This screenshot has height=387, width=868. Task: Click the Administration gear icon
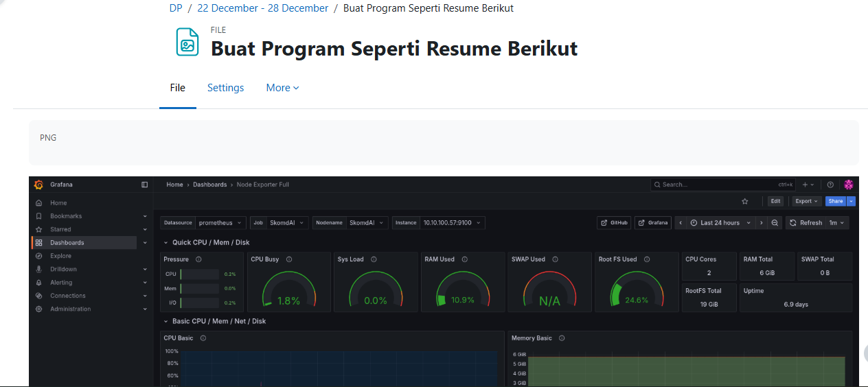38,309
